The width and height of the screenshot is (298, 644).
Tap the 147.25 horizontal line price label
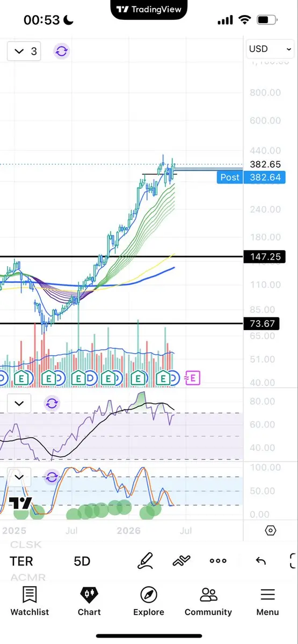click(265, 257)
